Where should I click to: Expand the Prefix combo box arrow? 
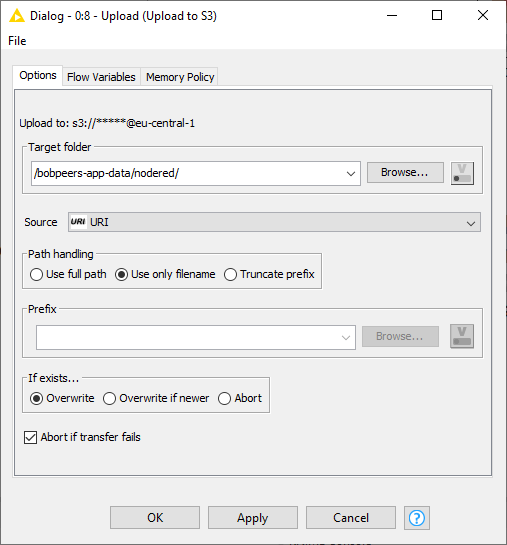coord(346,337)
